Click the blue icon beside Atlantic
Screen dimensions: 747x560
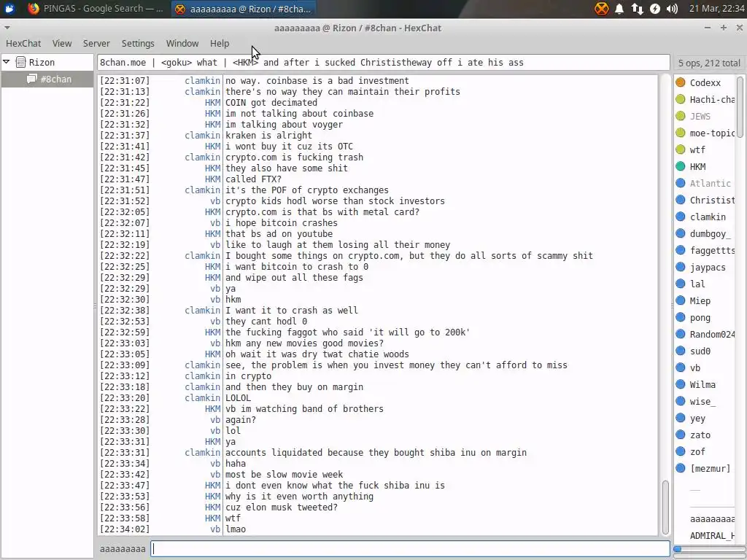coord(681,183)
